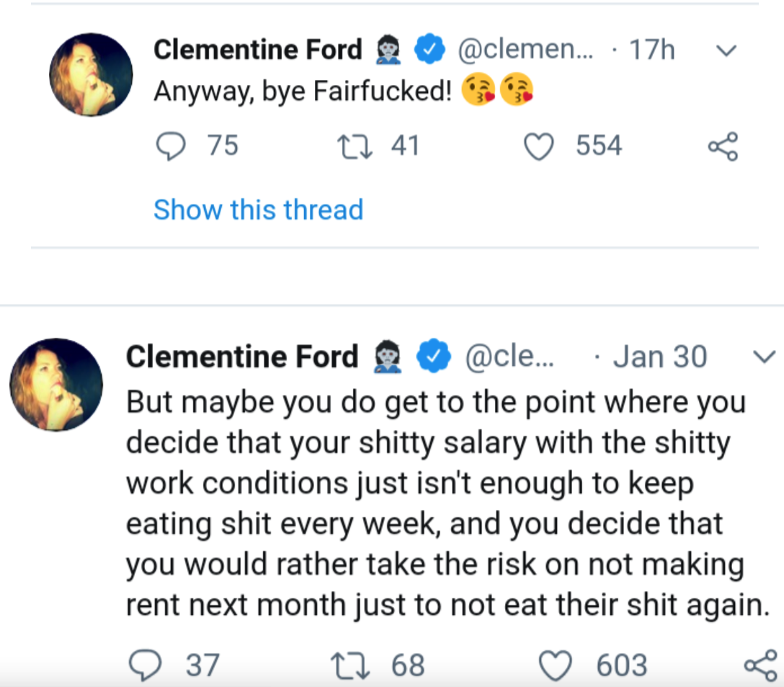Retweet the "bye Fairfucked" tweet
This screenshot has width=784, height=687.
[355, 147]
